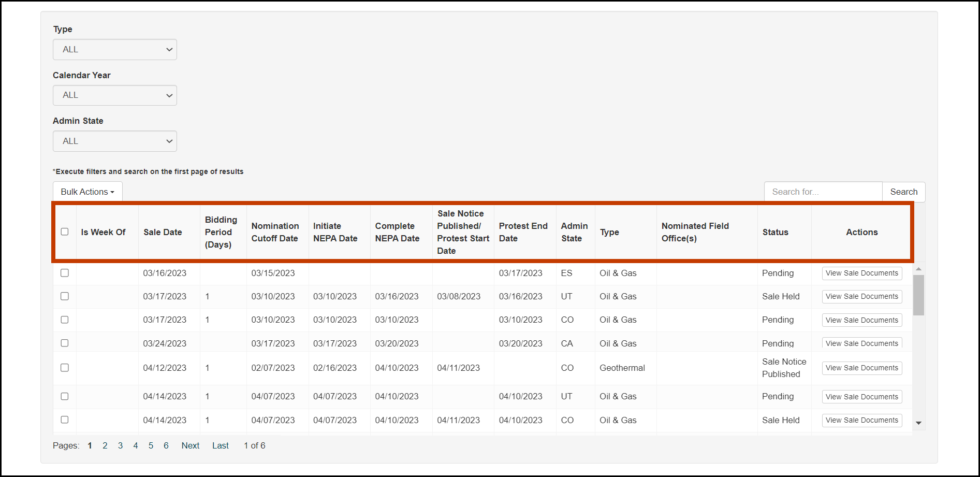
Task: Click the Status column header
Action: (x=776, y=232)
